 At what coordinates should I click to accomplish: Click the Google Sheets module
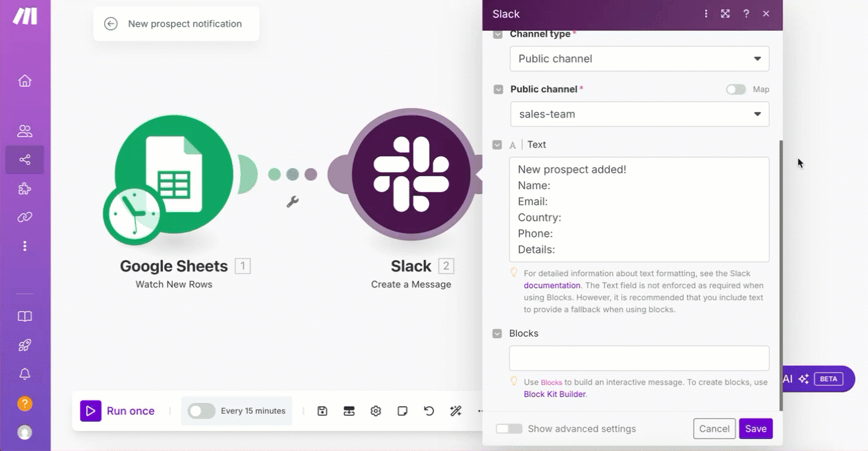pos(174,173)
